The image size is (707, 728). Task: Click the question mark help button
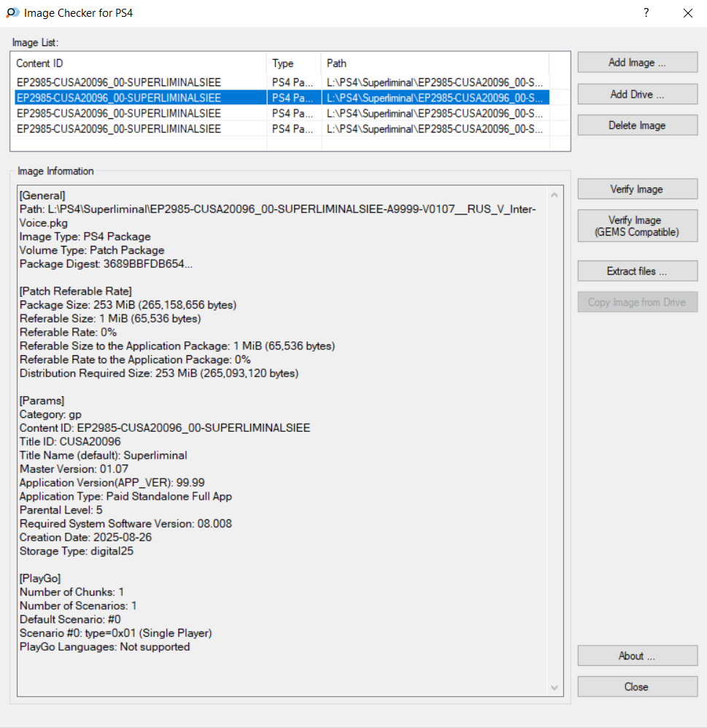point(646,13)
